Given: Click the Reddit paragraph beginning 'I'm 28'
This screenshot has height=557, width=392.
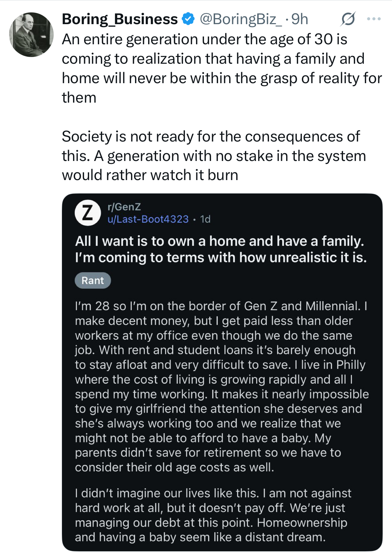Looking at the screenshot, I should 221,386.
